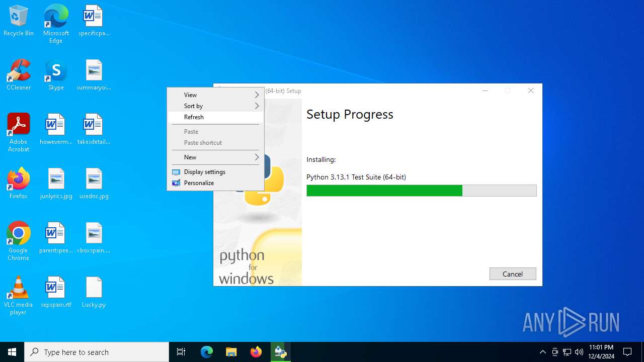Launch Firefox from desktop shortcut

[19, 184]
